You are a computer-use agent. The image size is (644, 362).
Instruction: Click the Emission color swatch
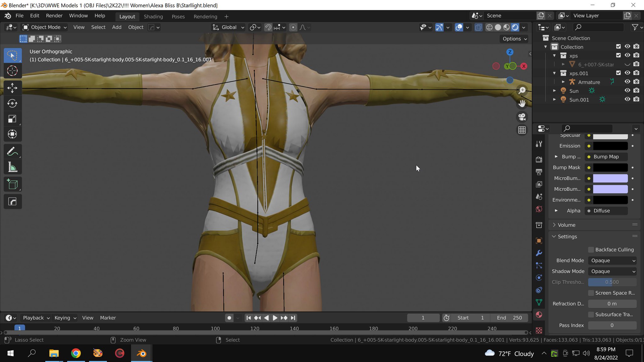tap(610, 146)
